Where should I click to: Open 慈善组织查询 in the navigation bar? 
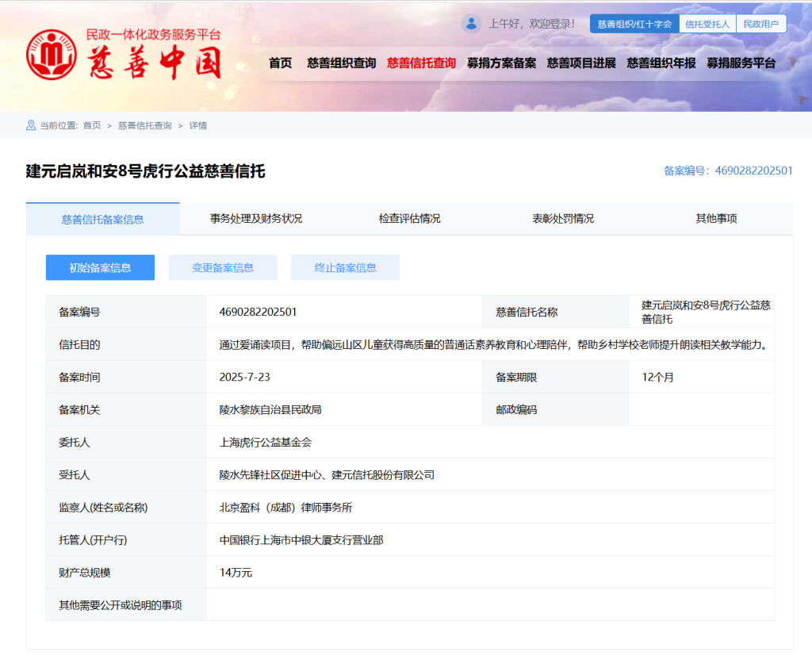341,63
